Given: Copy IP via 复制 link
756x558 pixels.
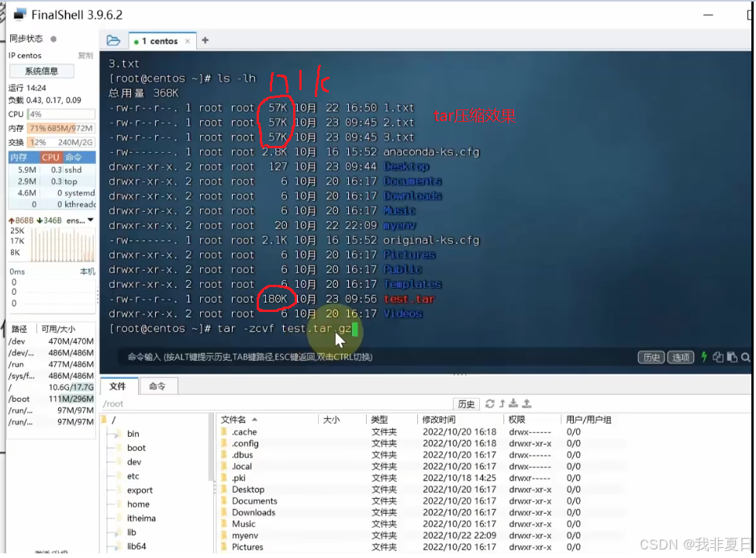Looking at the screenshot, I should [x=86, y=56].
